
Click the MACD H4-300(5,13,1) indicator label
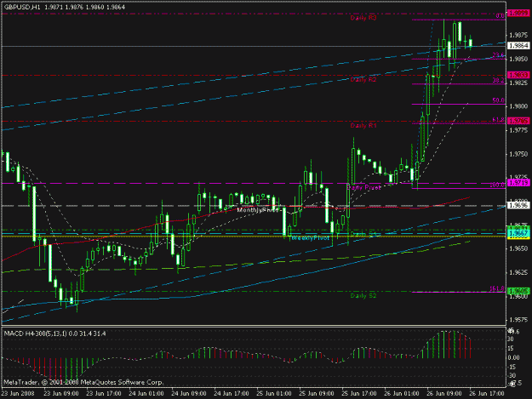[36, 333]
